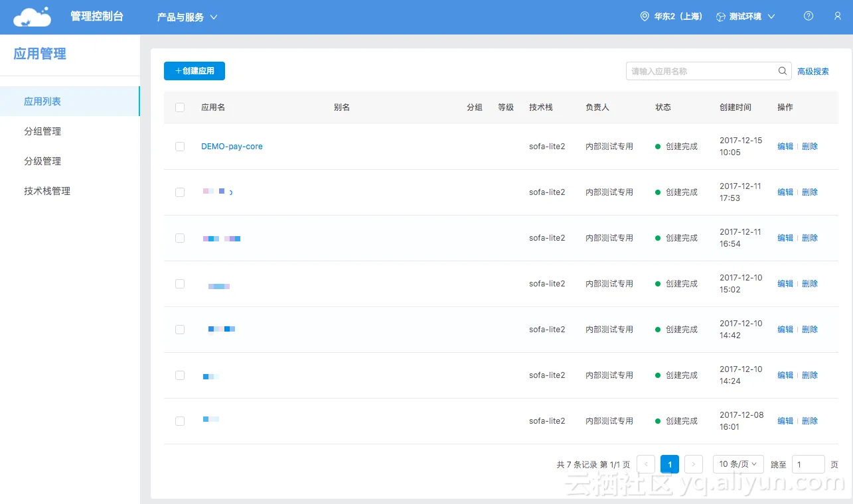
Task: Click the 技术栈 column header
Action: [541, 107]
